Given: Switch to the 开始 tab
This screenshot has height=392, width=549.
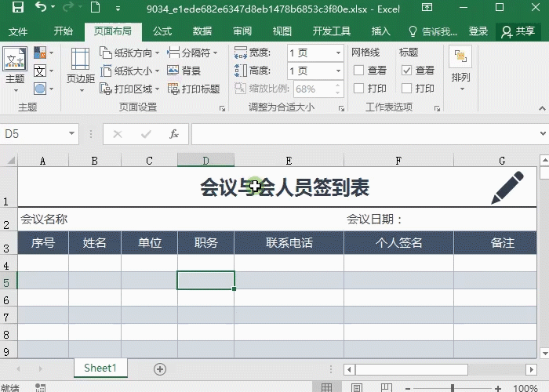Looking at the screenshot, I should point(64,31).
